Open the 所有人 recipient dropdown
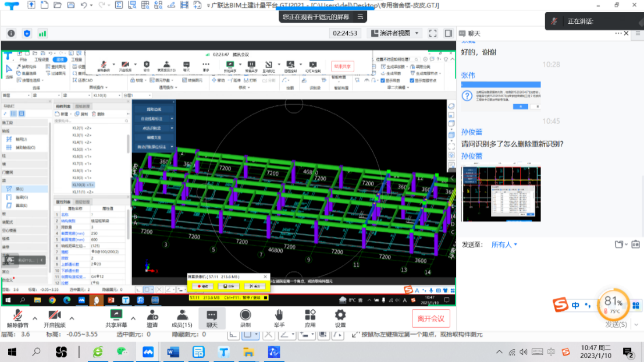644x362 pixels. pos(504,244)
